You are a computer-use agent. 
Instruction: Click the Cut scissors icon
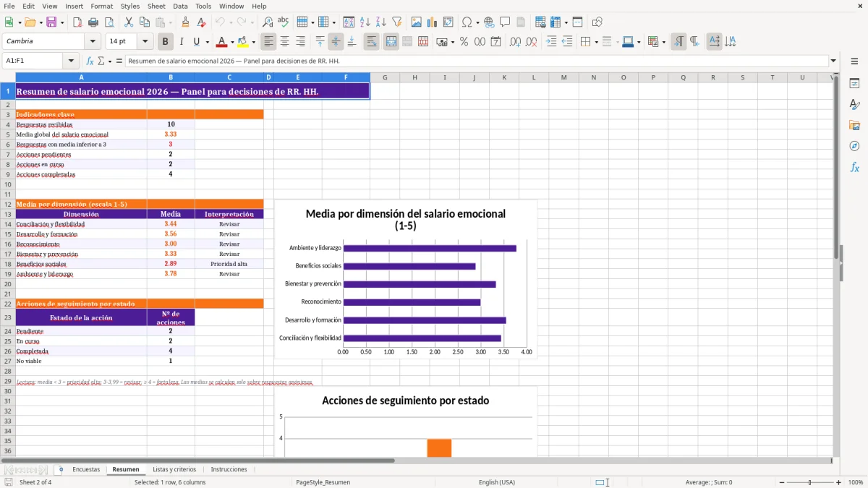(127, 22)
